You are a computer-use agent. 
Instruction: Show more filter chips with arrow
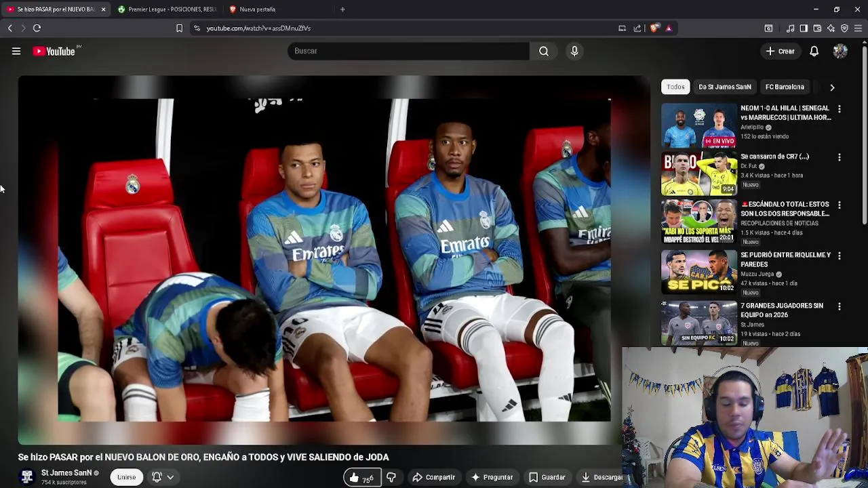(832, 87)
